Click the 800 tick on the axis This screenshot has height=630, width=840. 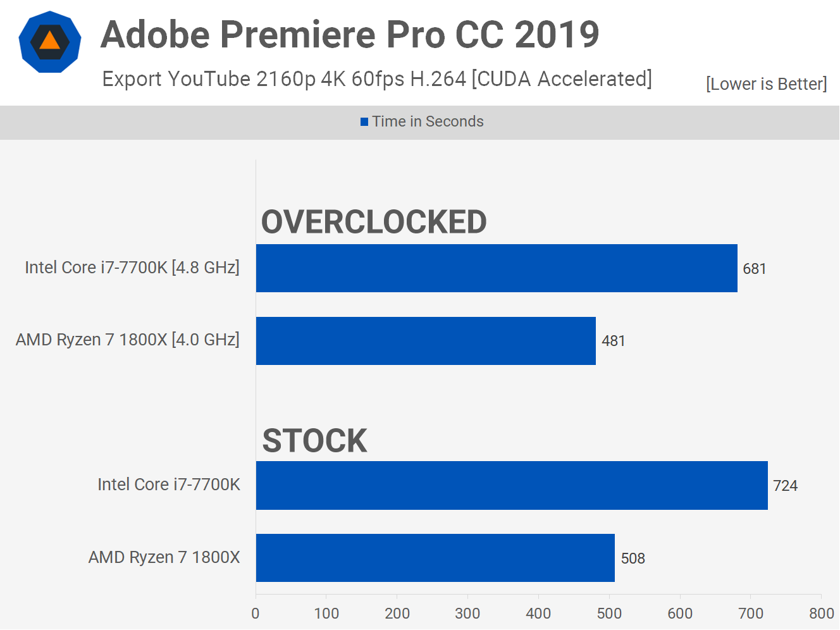821,614
